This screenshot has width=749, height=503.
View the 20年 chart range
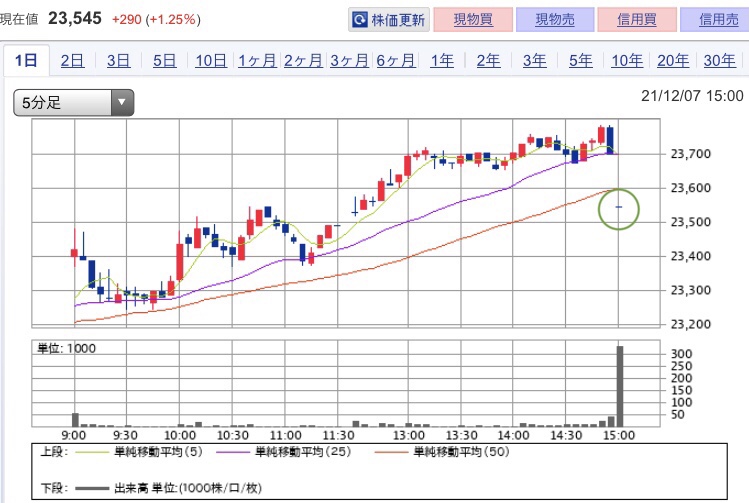click(x=673, y=61)
